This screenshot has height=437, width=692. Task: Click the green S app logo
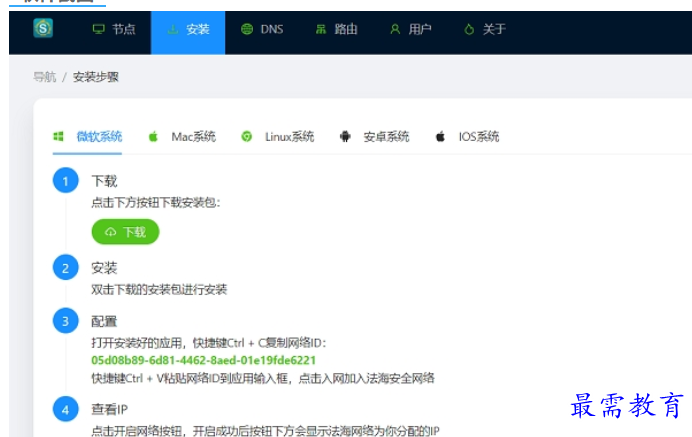click(x=43, y=28)
